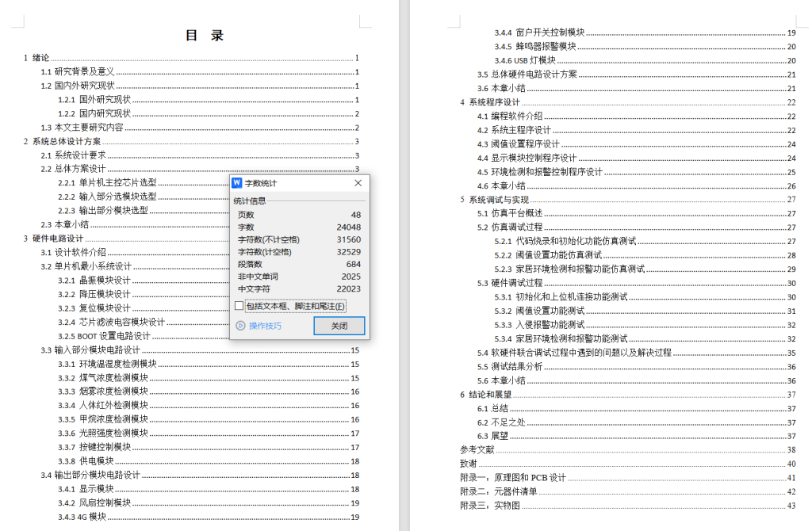Screen dimensions: 812x531
Task: Close the 字数统计 dialog with the X
Action: pos(357,182)
